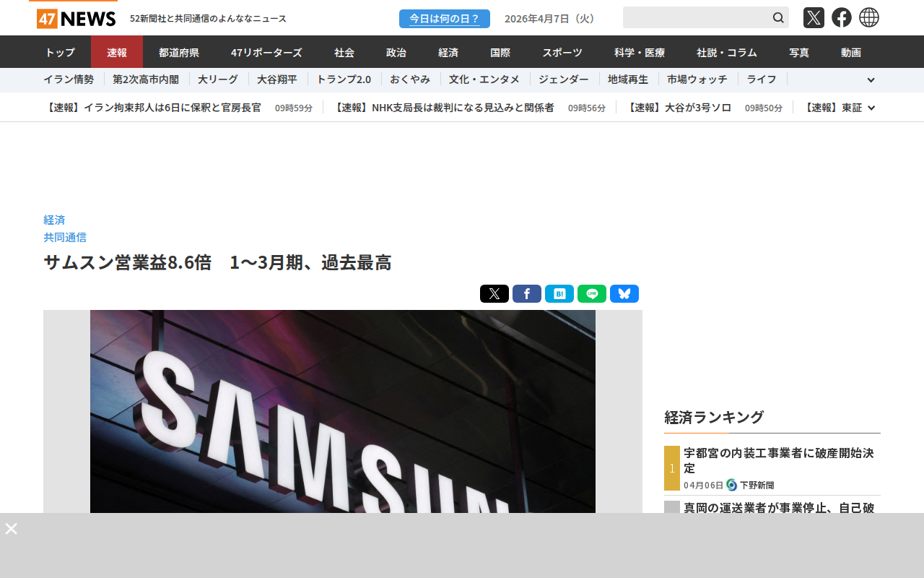
Task: Share article on Hatena Bookmark
Action: (x=559, y=293)
